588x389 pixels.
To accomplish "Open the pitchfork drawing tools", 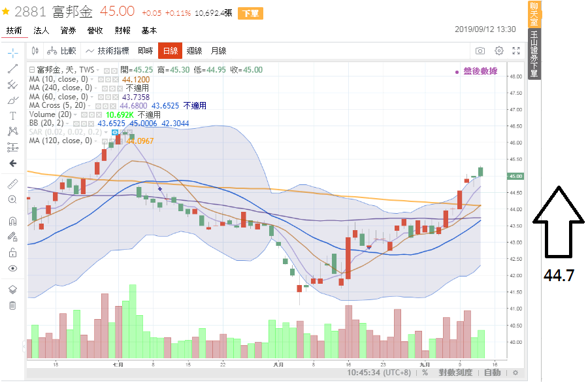I will (13, 84).
